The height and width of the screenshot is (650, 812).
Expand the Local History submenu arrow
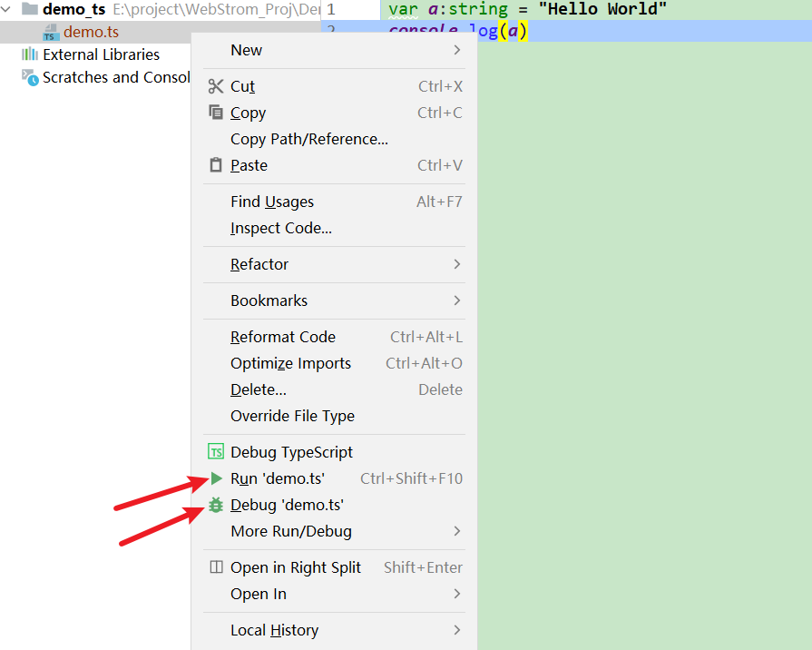[x=456, y=630]
